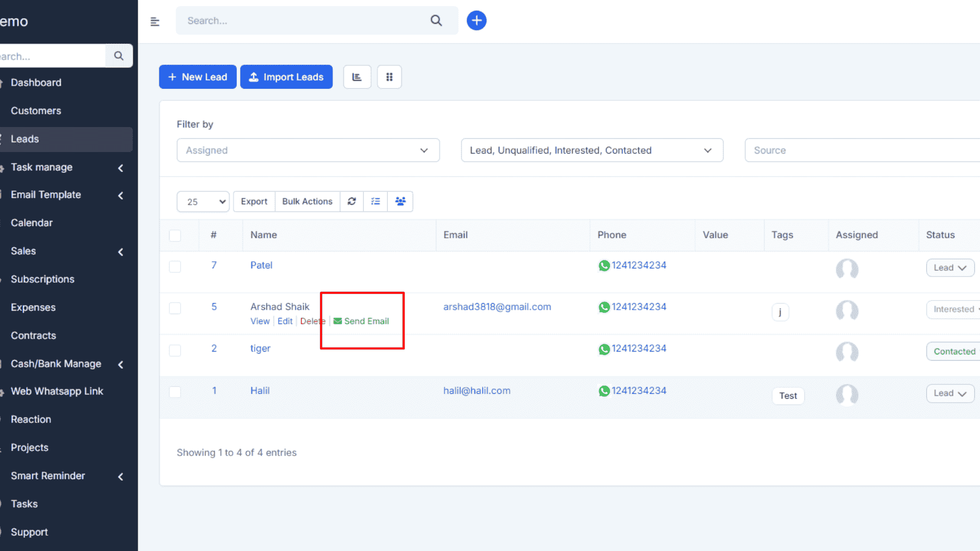Check the Halil lead checkbox
The image size is (980, 551).
[175, 392]
